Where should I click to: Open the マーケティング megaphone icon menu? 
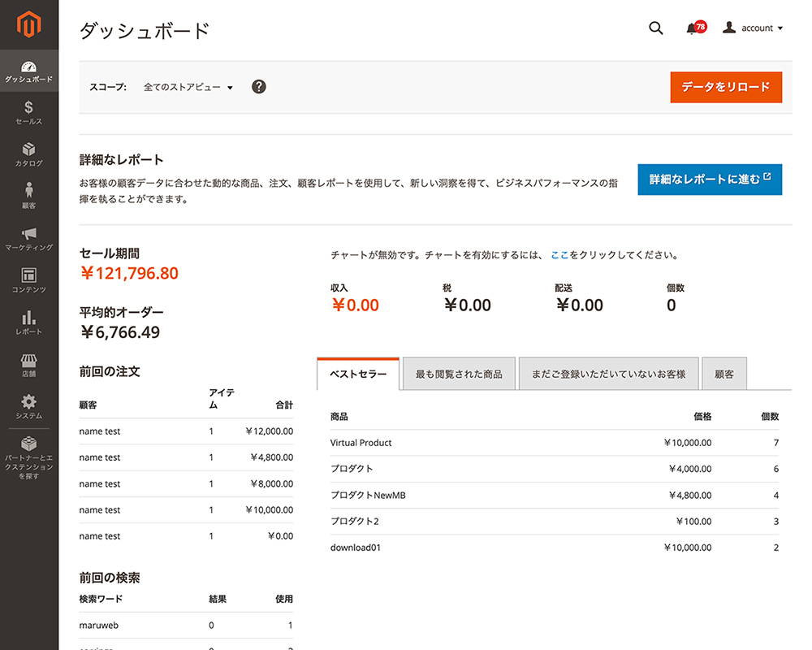point(29,239)
